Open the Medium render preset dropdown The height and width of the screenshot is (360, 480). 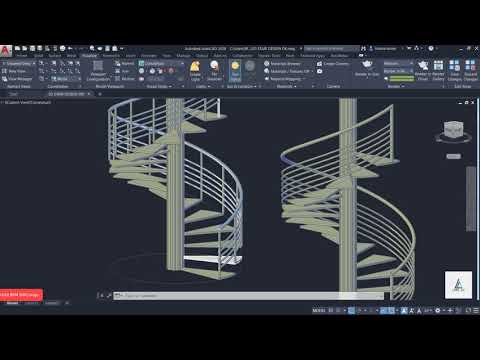[399, 63]
